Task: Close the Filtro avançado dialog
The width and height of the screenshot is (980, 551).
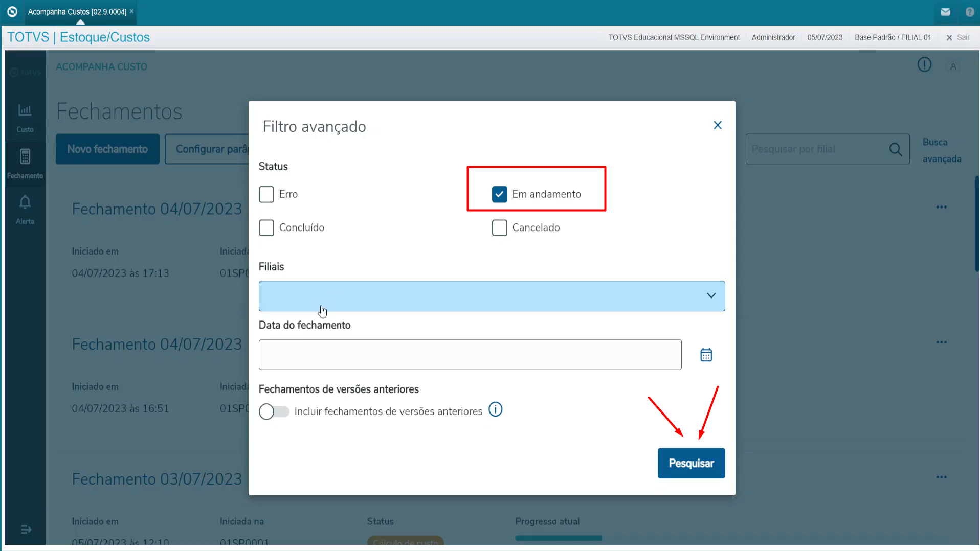Action: pos(717,125)
